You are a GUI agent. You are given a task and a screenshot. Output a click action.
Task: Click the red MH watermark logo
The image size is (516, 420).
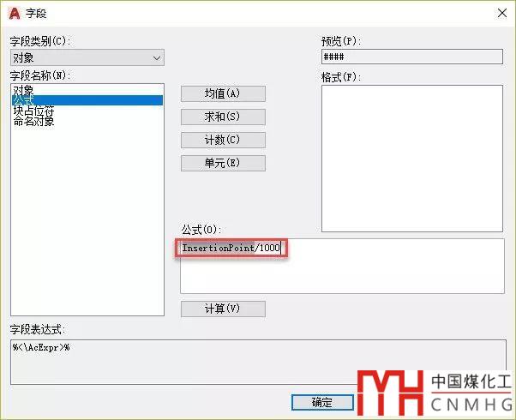[391, 394]
